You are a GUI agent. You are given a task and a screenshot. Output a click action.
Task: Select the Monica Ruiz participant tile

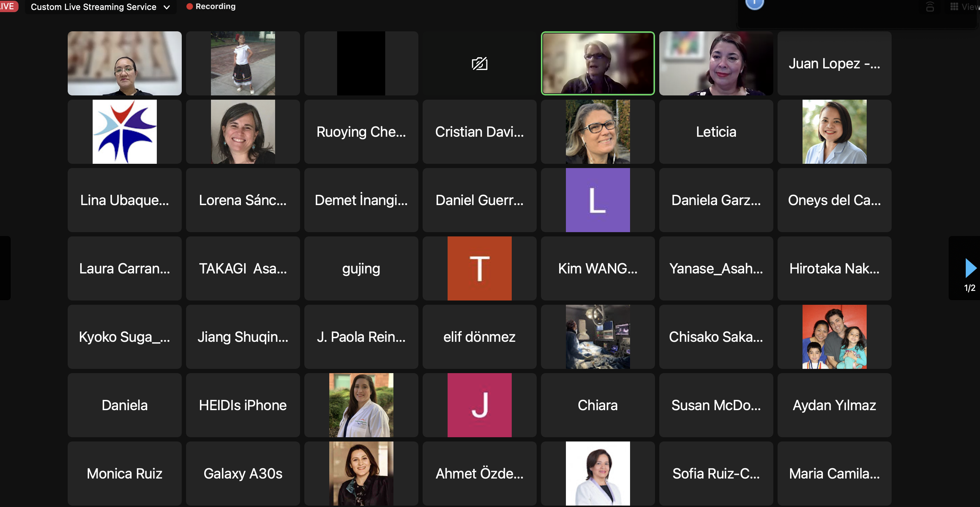(x=124, y=474)
